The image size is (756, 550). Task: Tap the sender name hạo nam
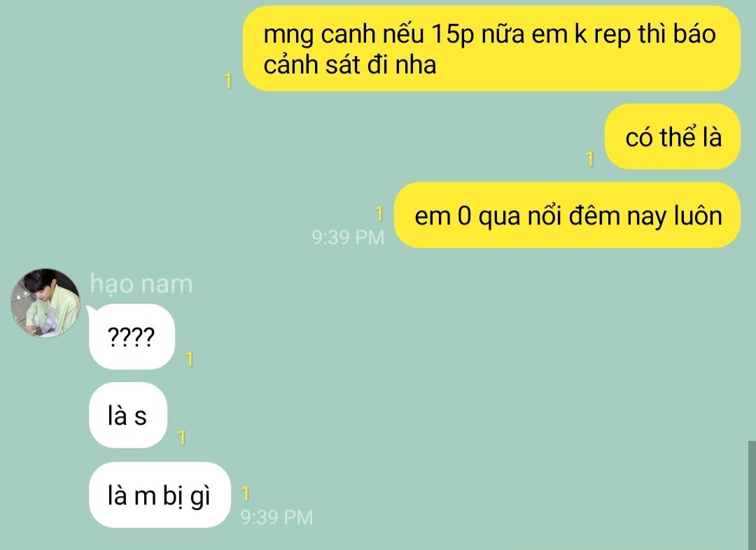[x=141, y=284]
